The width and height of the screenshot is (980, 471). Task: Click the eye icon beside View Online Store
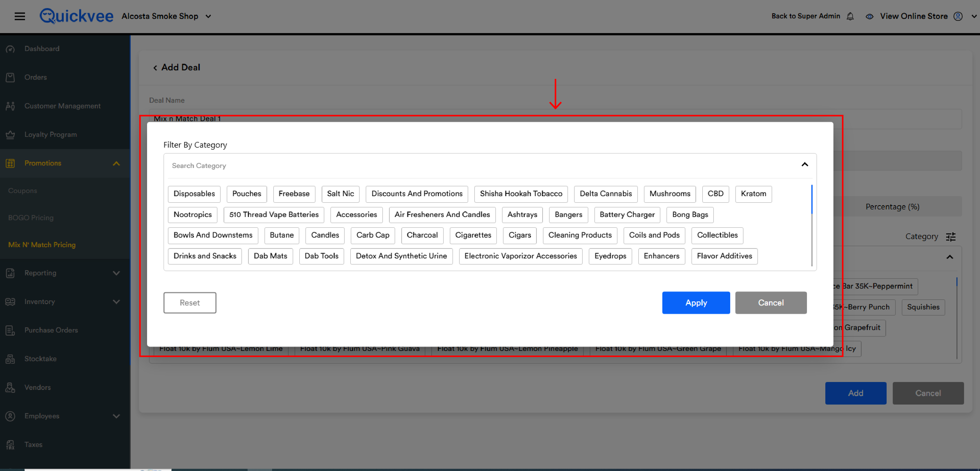click(x=869, y=16)
